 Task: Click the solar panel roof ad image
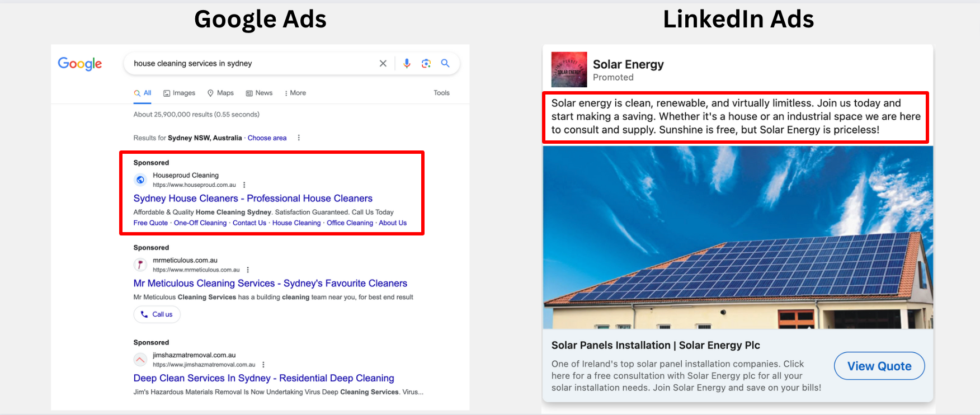tap(738, 237)
